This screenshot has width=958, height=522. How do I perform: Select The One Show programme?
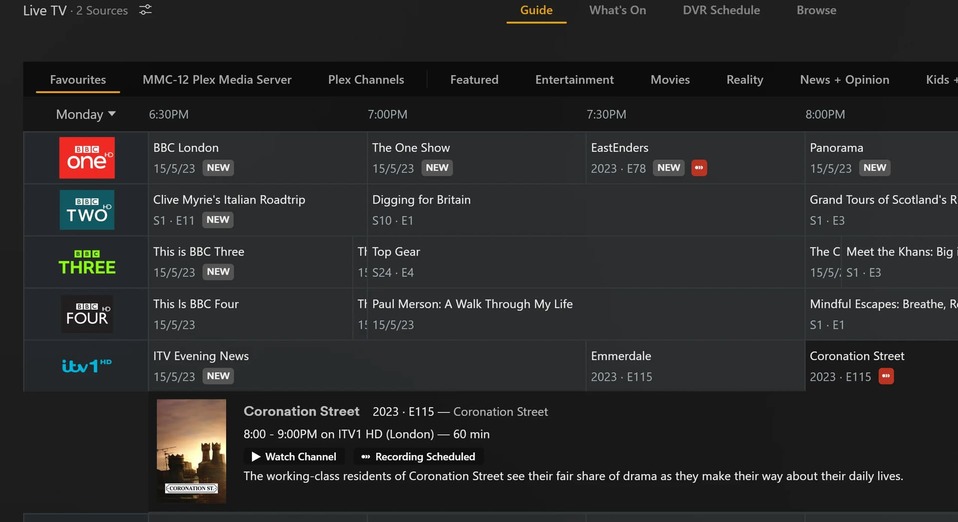476,158
